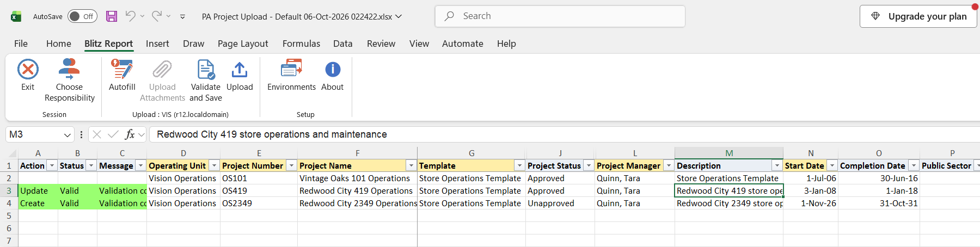
Task: Switch to the Formulas tab
Action: tap(301, 44)
